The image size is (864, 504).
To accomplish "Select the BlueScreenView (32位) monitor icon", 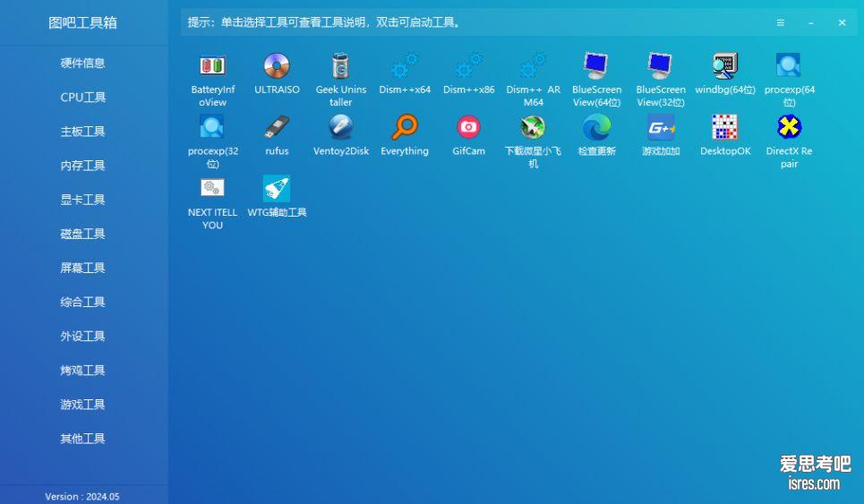I will [x=661, y=65].
